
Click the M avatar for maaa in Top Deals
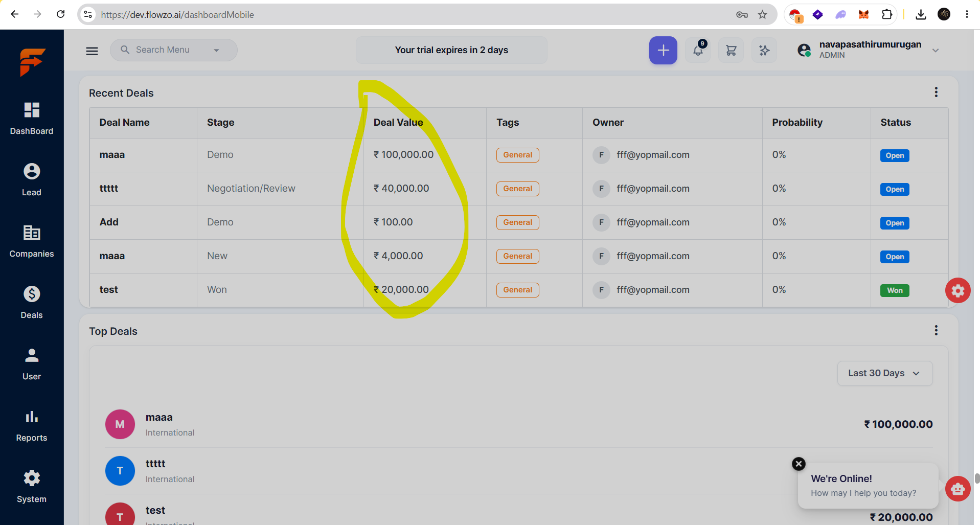click(x=120, y=424)
